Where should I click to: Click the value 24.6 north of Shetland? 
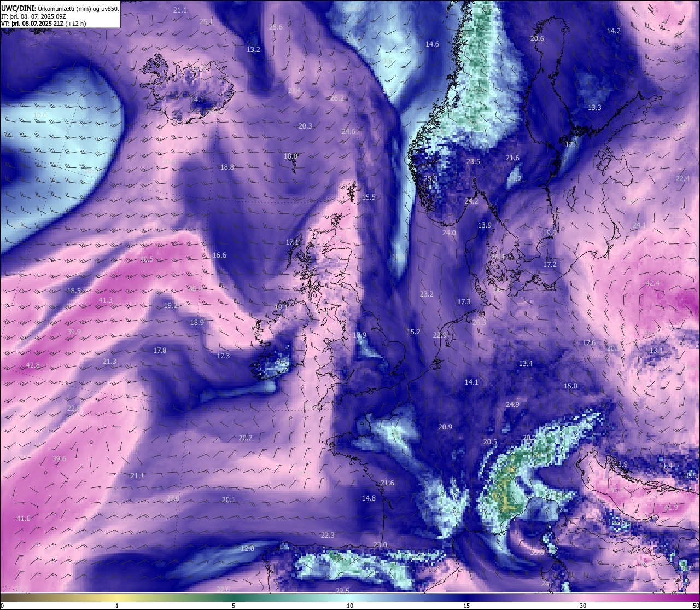pos(348,131)
